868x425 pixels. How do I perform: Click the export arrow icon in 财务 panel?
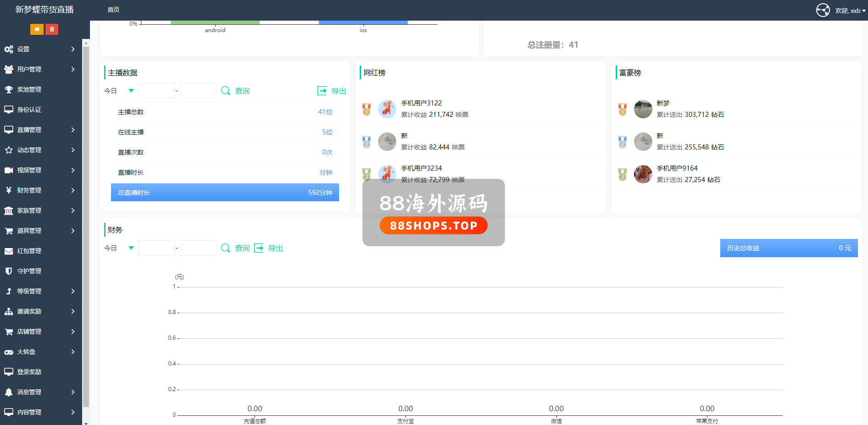[259, 248]
